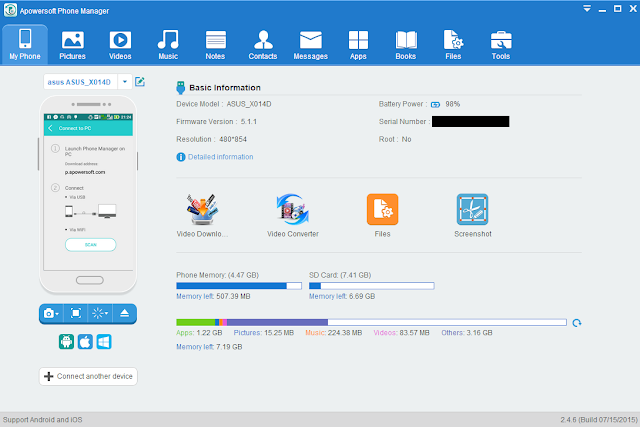Click Connect another device button

[88, 376]
